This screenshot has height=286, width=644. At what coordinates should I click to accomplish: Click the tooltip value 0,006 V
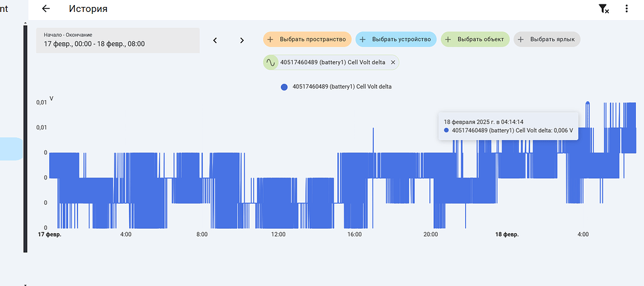[563, 130]
